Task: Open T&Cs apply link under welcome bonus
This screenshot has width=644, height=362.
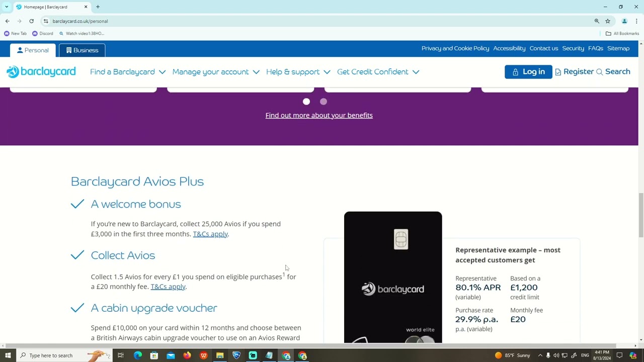Action: pyautogui.click(x=210, y=234)
